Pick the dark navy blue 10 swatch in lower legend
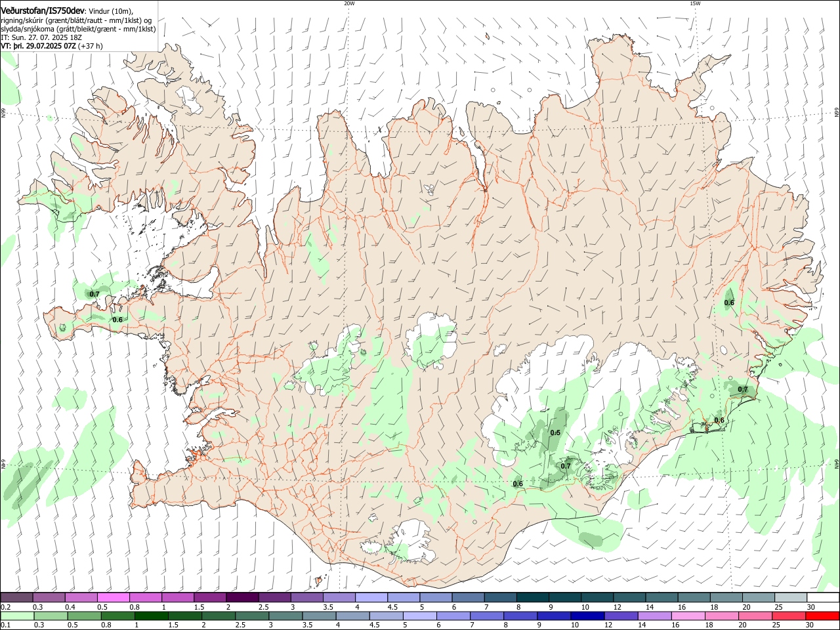The width and height of the screenshot is (840, 630). point(587,616)
